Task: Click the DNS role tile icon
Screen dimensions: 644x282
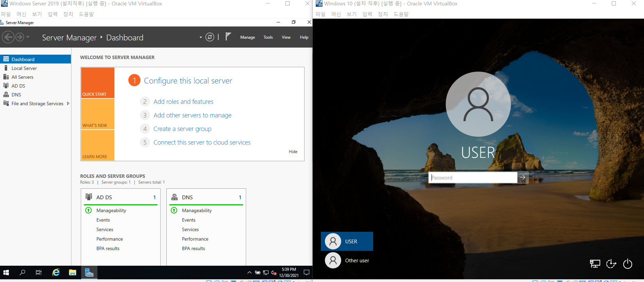Action: (174, 197)
